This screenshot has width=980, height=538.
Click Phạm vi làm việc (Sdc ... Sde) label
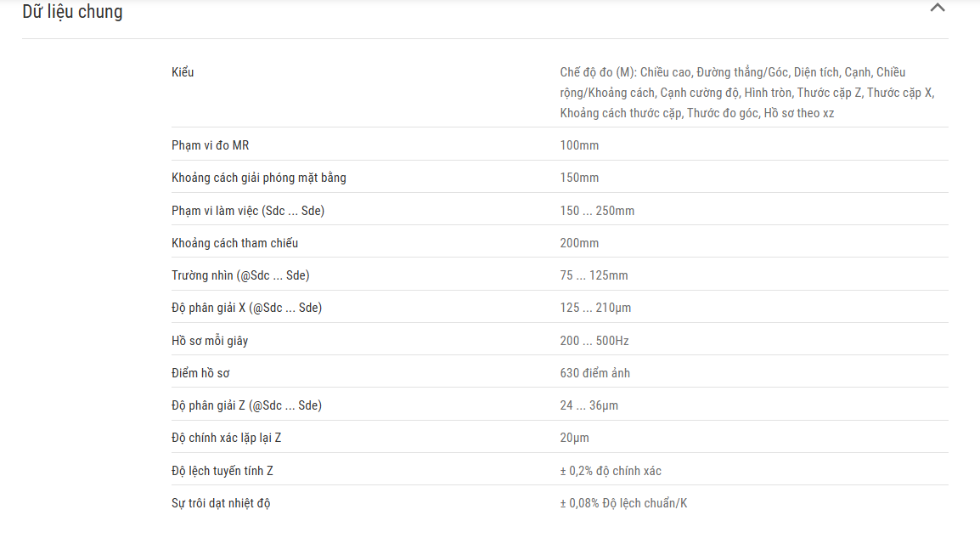(247, 211)
